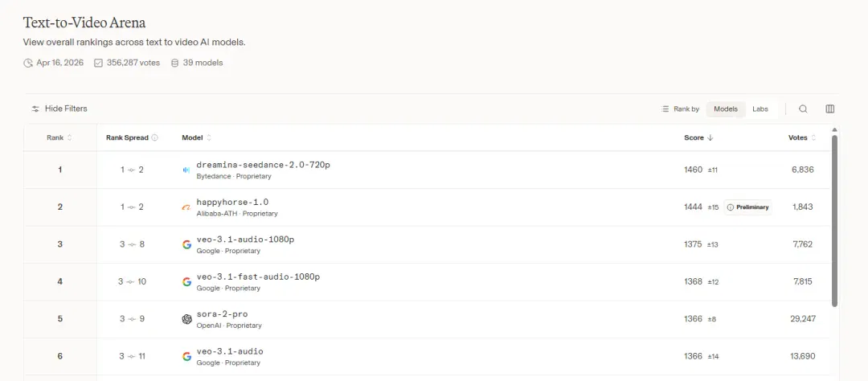
Task: Click OpenAI · Proprietary label
Action: 229,326
